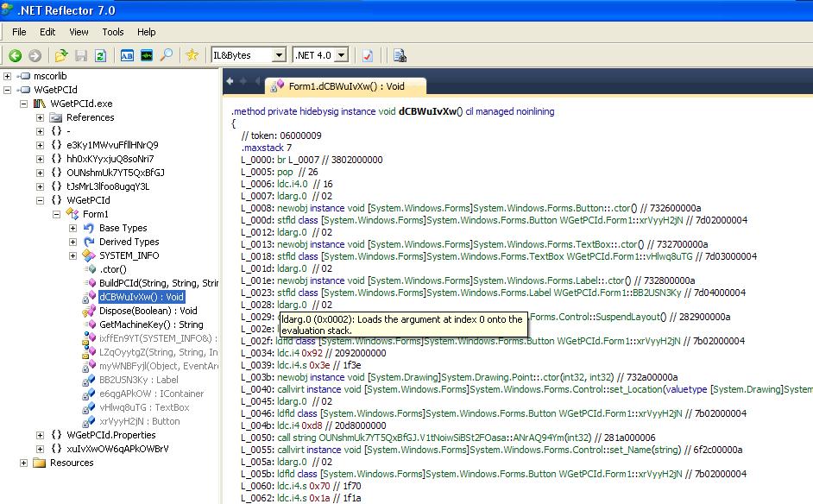This screenshot has width=813, height=504.
Task: Click the Base Types icon
Action: (89, 228)
